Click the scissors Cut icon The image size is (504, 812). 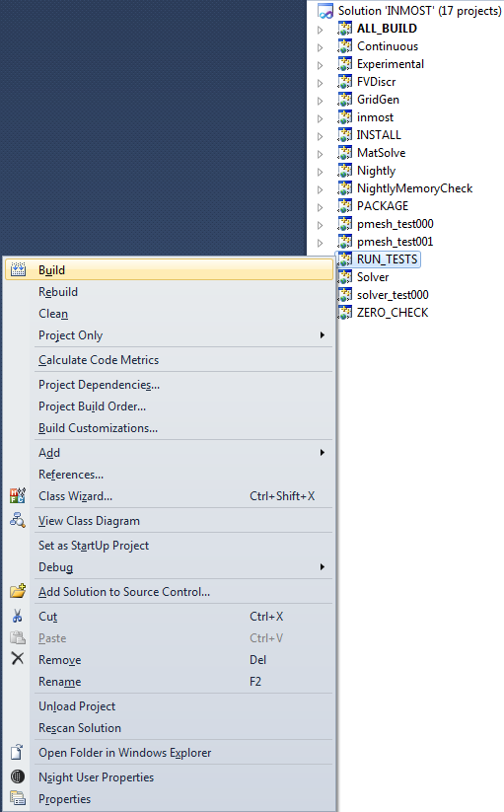pyautogui.click(x=18, y=616)
